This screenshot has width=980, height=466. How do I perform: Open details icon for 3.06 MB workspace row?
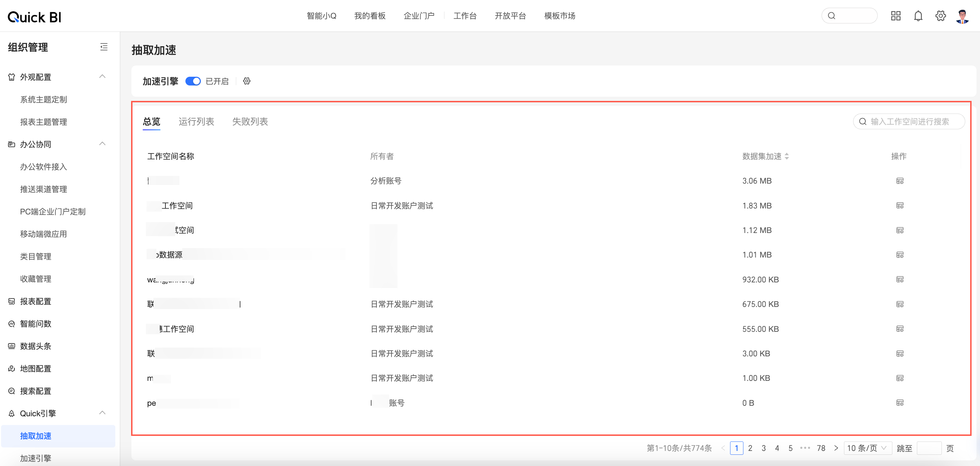(x=900, y=181)
